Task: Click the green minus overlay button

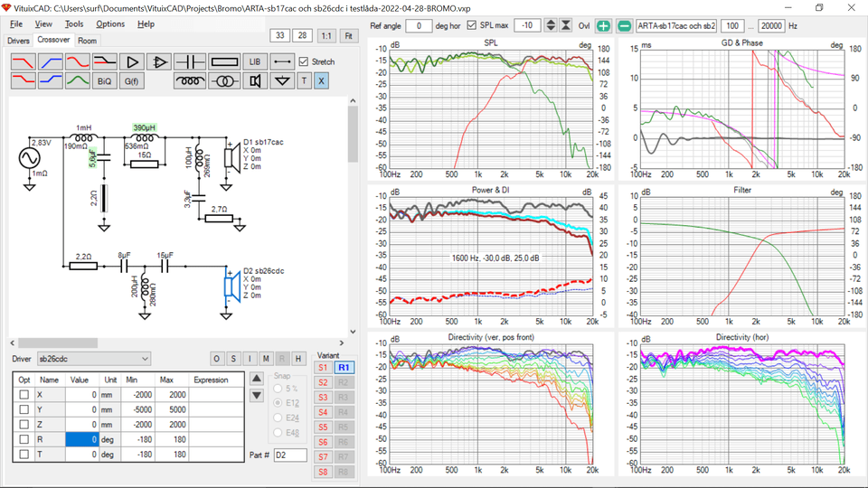Action: point(624,26)
